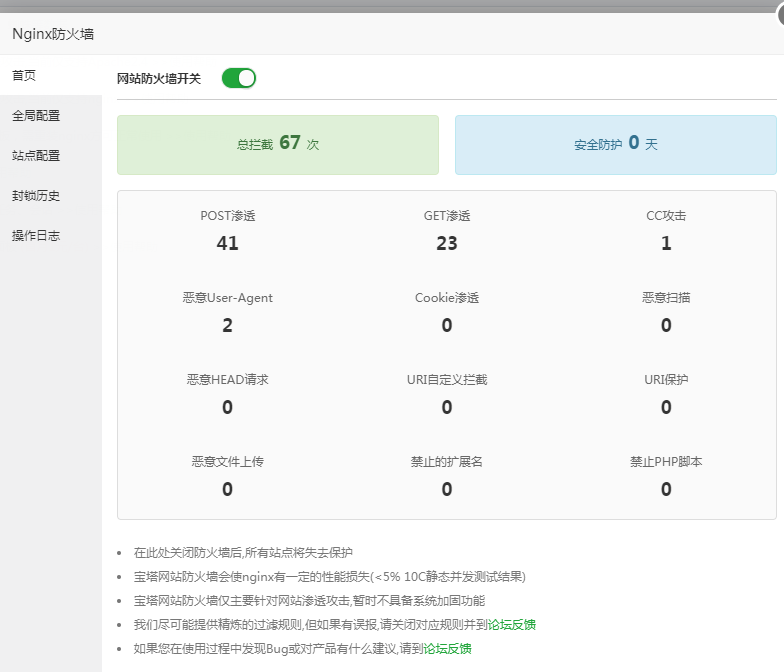Click the GET渗透 count of 23
Viewport: 784px width, 672px height.
click(447, 243)
